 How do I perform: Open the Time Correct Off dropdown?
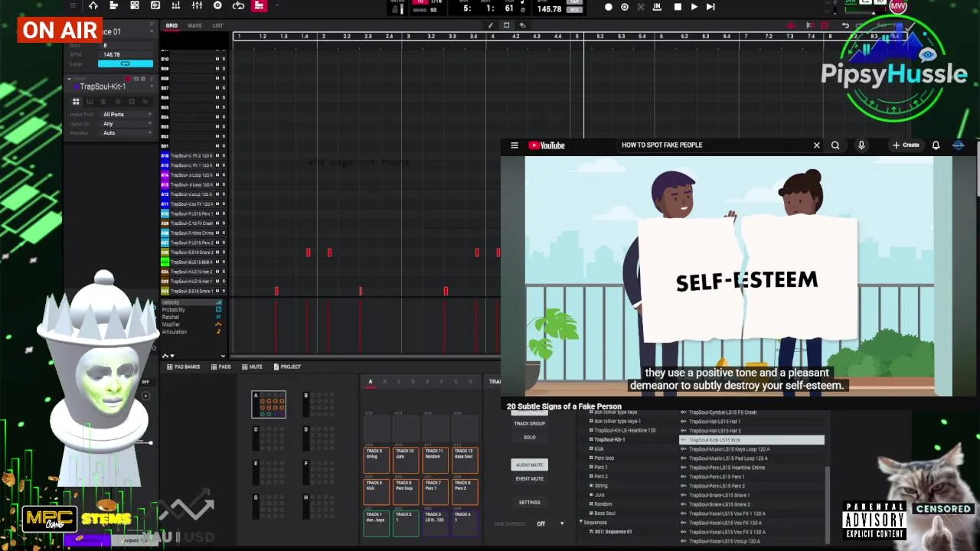click(x=550, y=523)
